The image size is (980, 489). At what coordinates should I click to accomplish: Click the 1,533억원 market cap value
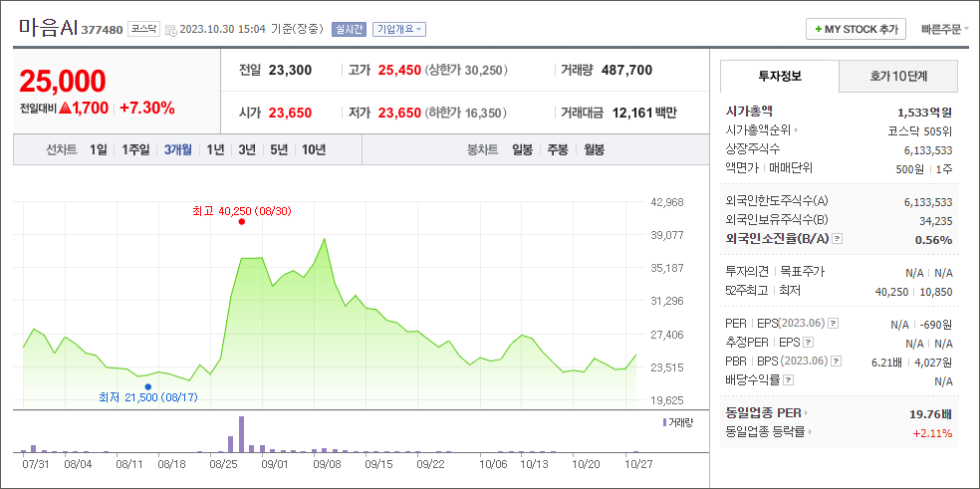[x=924, y=113]
